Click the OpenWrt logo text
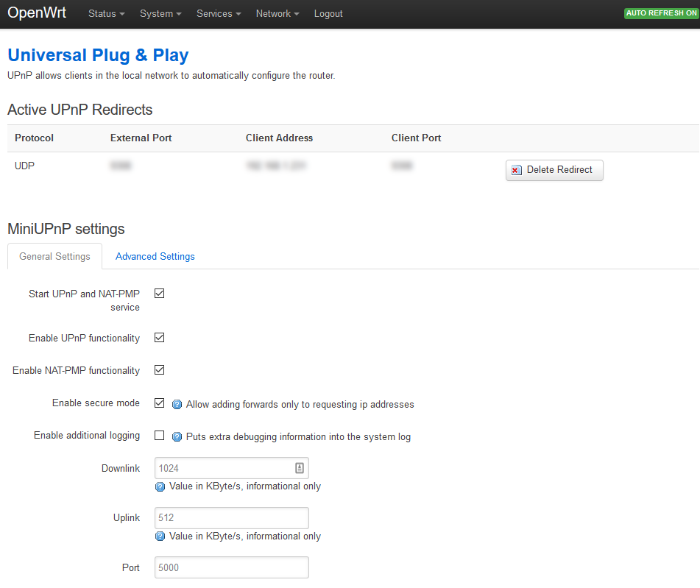 click(37, 13)
